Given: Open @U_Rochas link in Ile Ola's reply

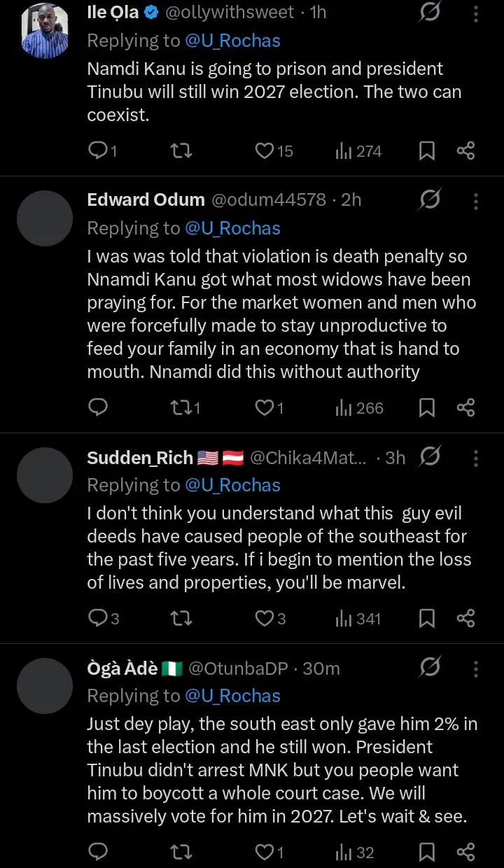Looking at the screenshot, I should coord(232,41).
